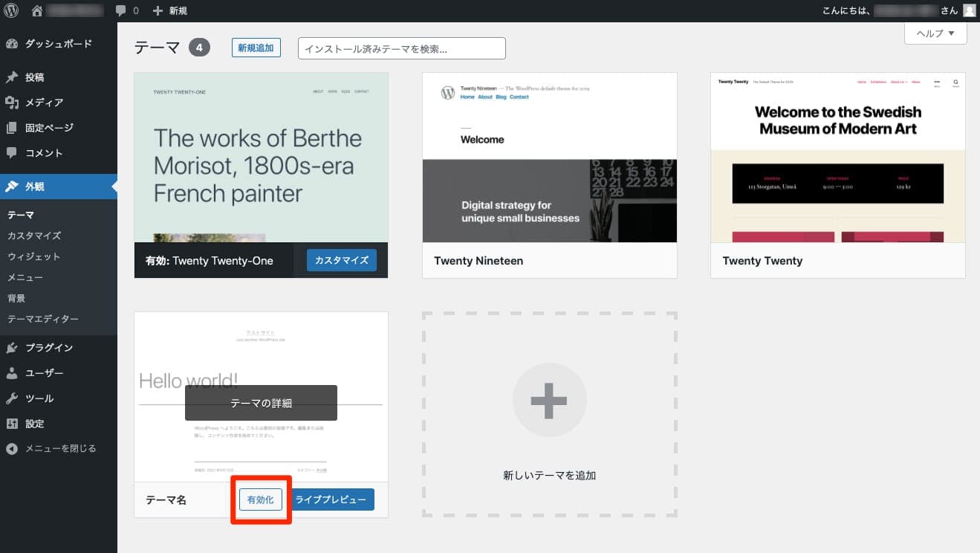Click the メディア icon in sidebar
The width and height of the screenshot is (980, 553).
[x=12, y=103]
